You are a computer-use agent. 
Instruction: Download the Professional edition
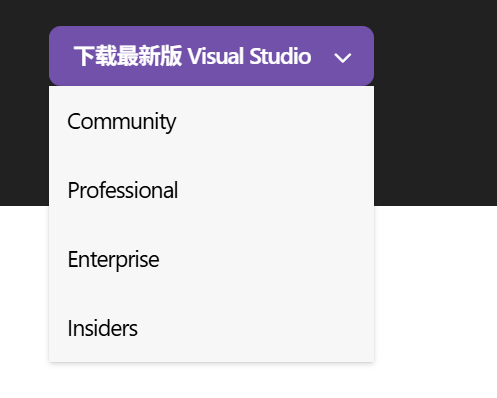211,190
